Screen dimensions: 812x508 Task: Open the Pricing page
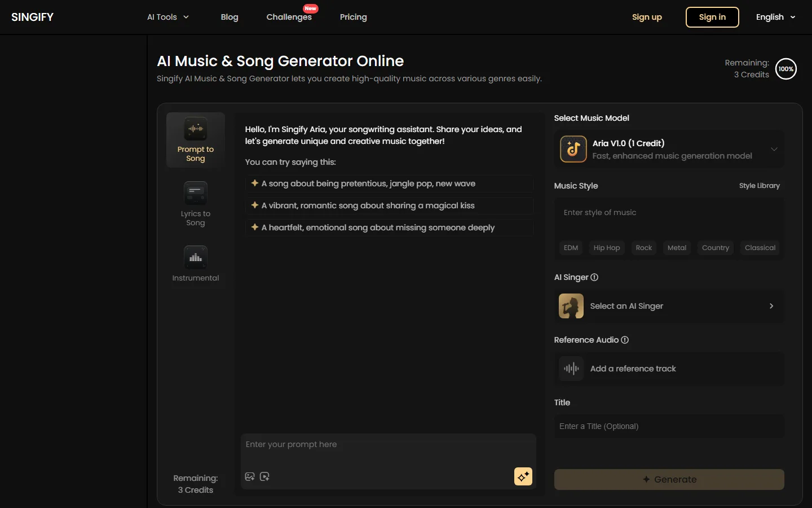coord(354,17)
